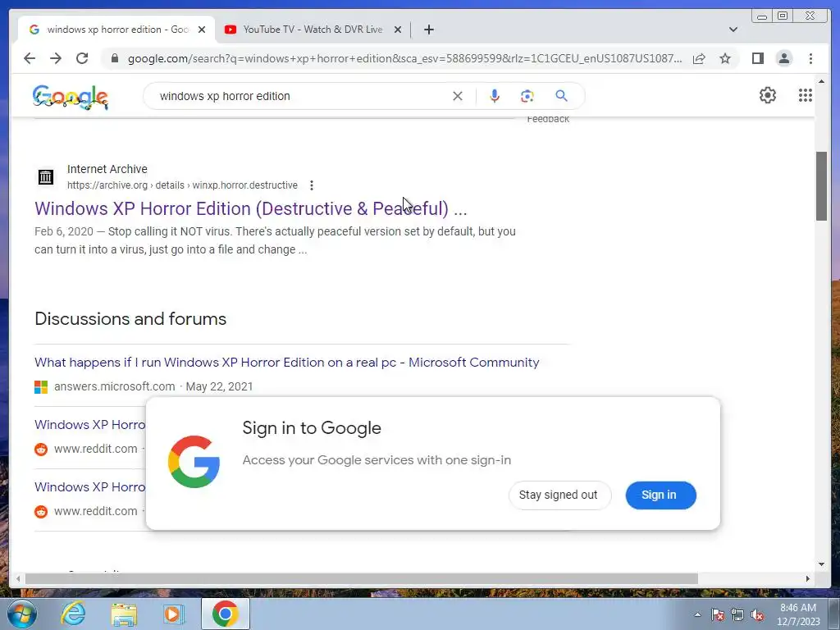The height and width of the screenshot is (630, 840).
Task: Open Chrome's side panel
Action: [x=758, y=58]
